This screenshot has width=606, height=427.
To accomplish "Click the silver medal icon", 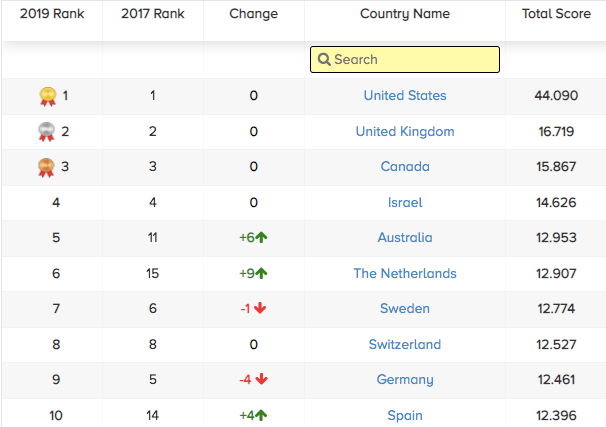I will point(47,132).
